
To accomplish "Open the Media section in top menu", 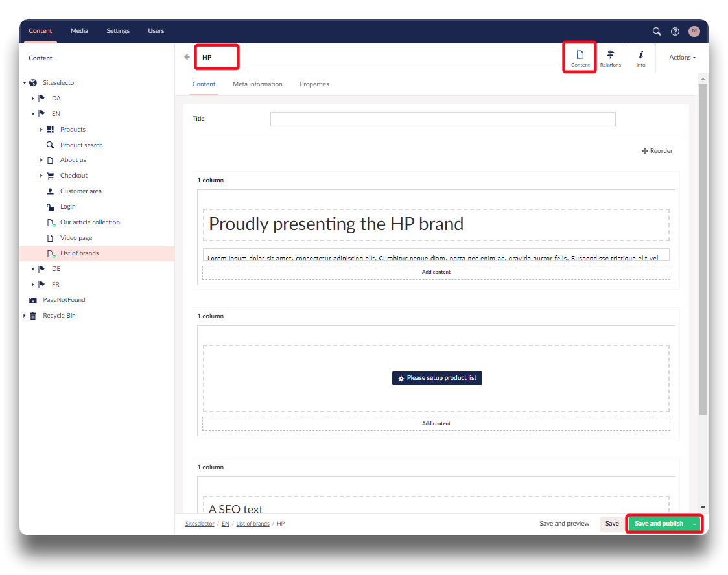I will click(x=79, y=31).
